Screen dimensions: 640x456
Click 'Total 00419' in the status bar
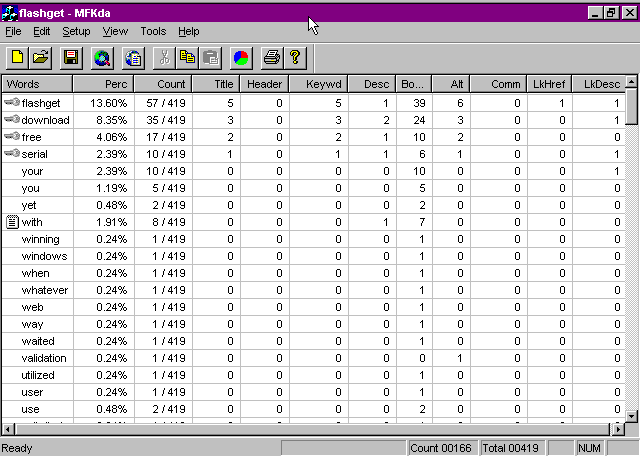point(511,448)
